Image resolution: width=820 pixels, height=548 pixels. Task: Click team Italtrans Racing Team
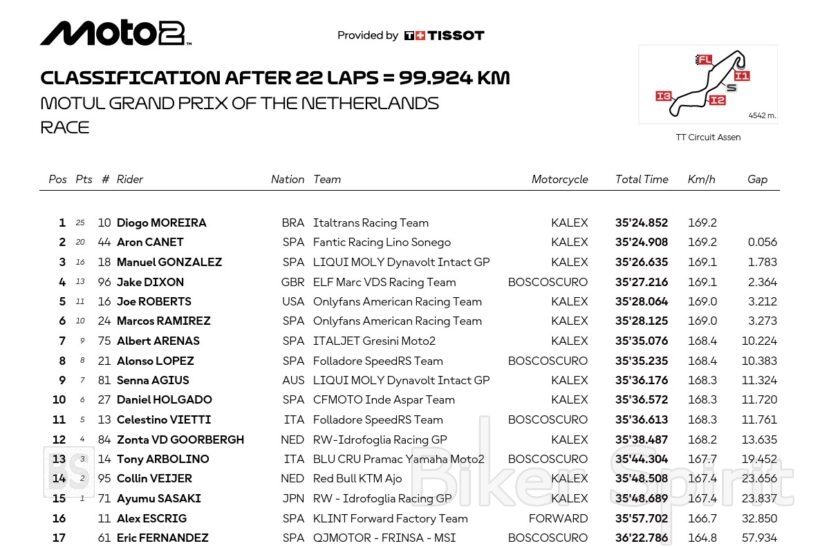370,223
